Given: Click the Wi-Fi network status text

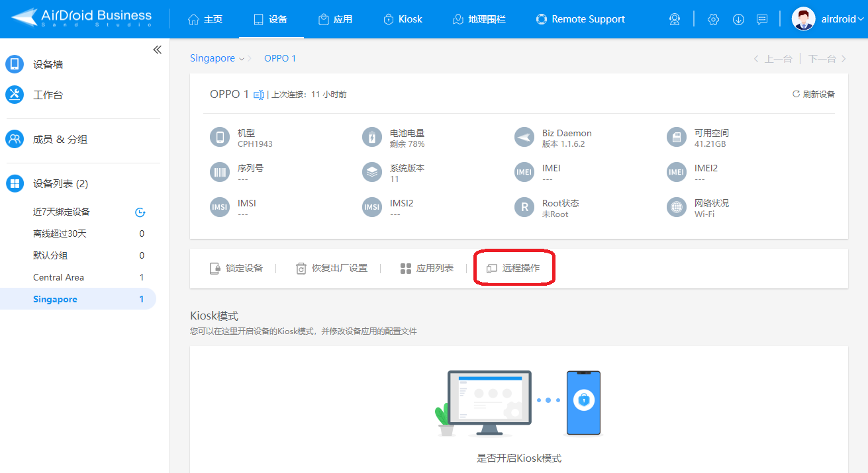Looking at the screenshot, I should pyautogui.click(x=704, y=214).
